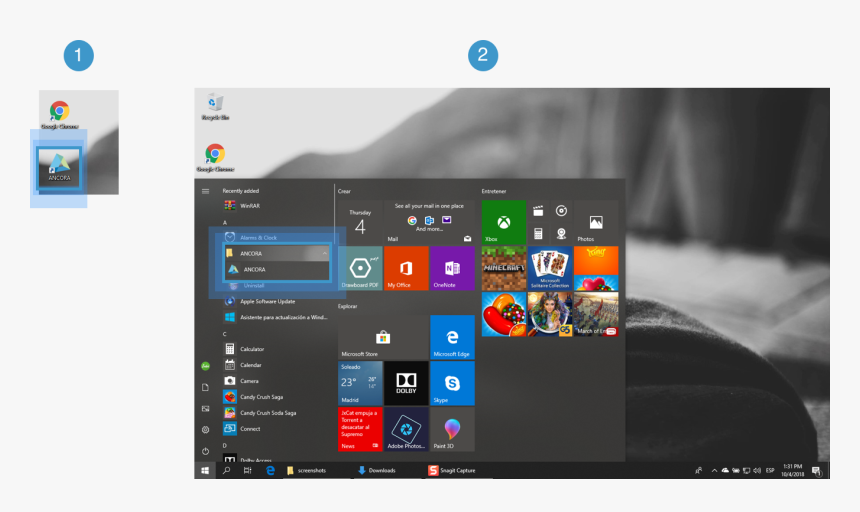860x512 pixels.
Task: Open Task View on the taskbar
Action: [x=247, y=470]
